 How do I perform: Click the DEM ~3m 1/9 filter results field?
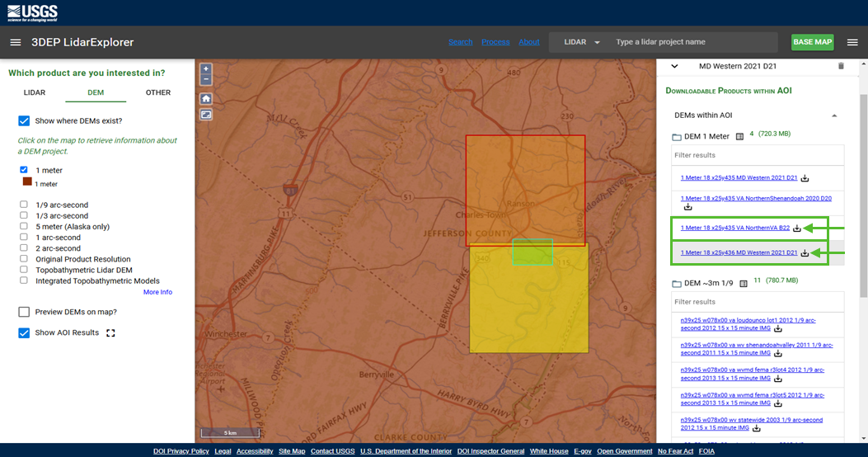(758, 302)
